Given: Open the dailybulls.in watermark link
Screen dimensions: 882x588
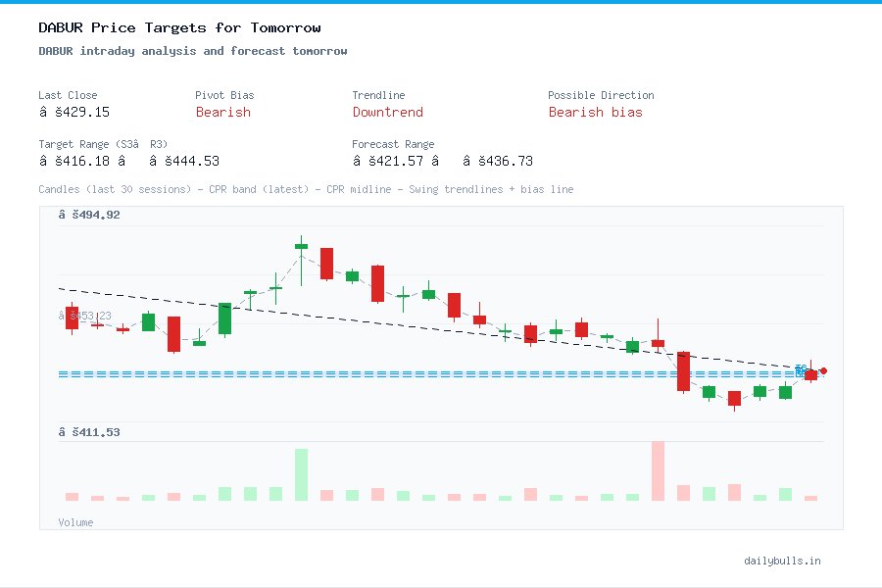Looking at the screenshot, I should [x=782, y=561].
